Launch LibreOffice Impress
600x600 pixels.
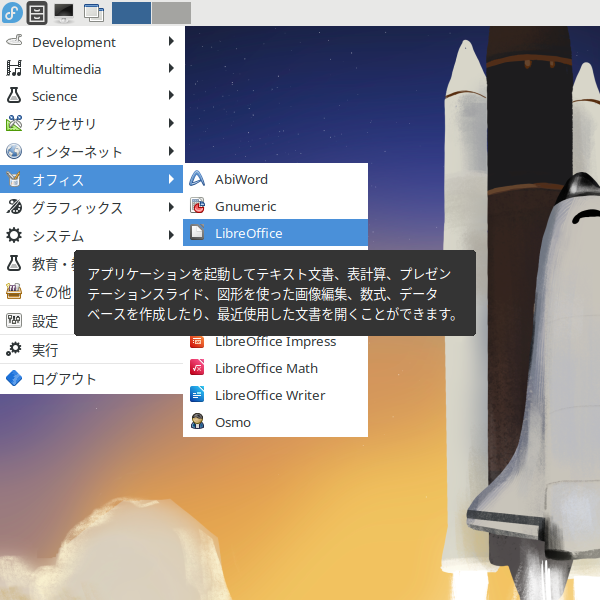coord(276,342)
